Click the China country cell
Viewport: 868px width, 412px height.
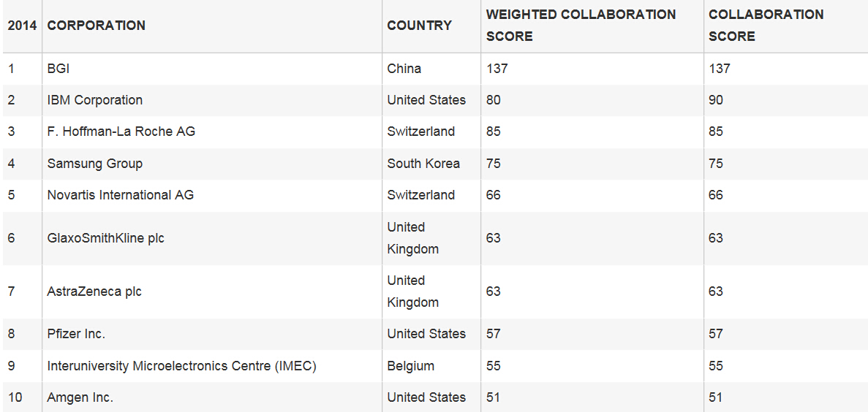point(404,69)
